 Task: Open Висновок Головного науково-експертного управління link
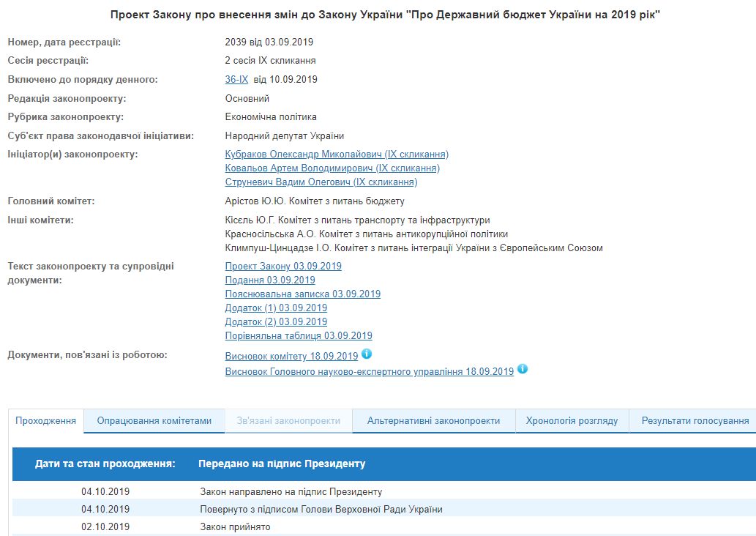tap(370, 372)
